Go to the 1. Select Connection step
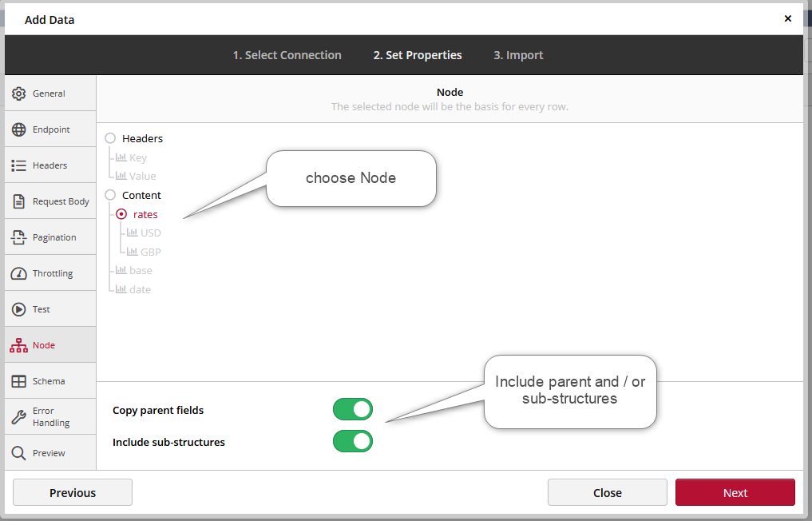Screen dimensions: 812x521 coord(287,55)
